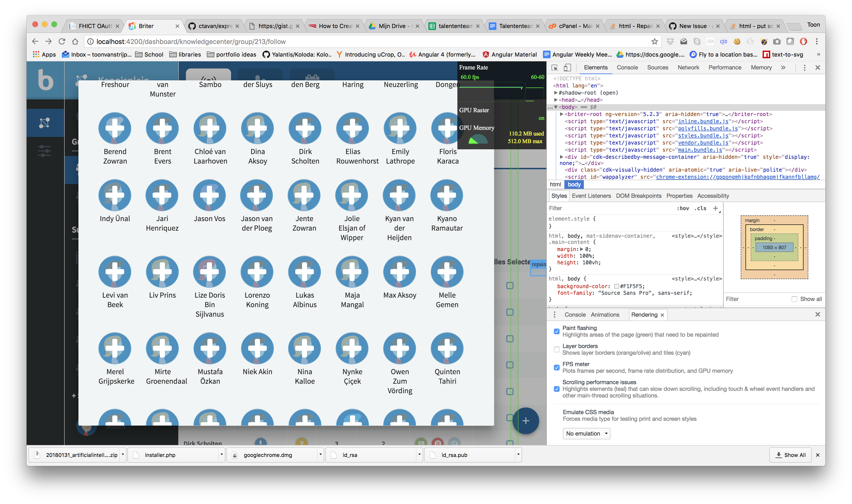This screenshot has height=504, width=852.
Task: Click the blue floating plus button
Action: pos(526,421)
